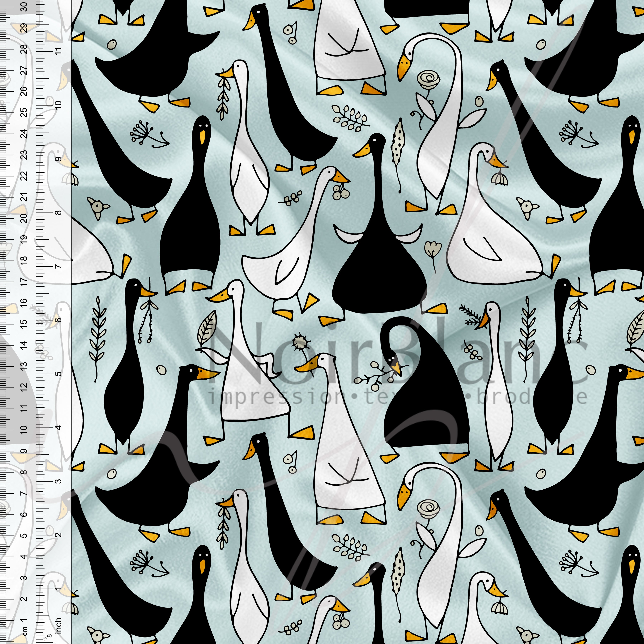The width and height of the screenshot is (644, 644).
Task: Click the 3 inch ruler number
Action: pyautogui.click(x=59, y=481)
